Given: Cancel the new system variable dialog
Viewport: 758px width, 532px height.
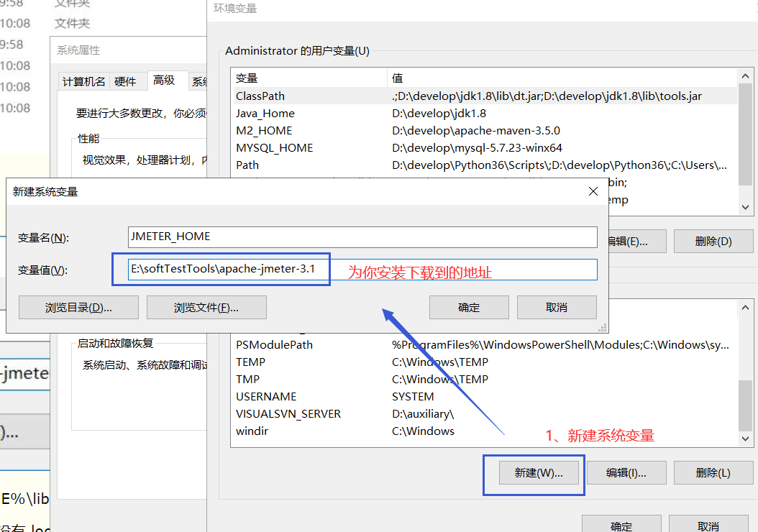Looking at the screenshot, I should click(557, 307).
